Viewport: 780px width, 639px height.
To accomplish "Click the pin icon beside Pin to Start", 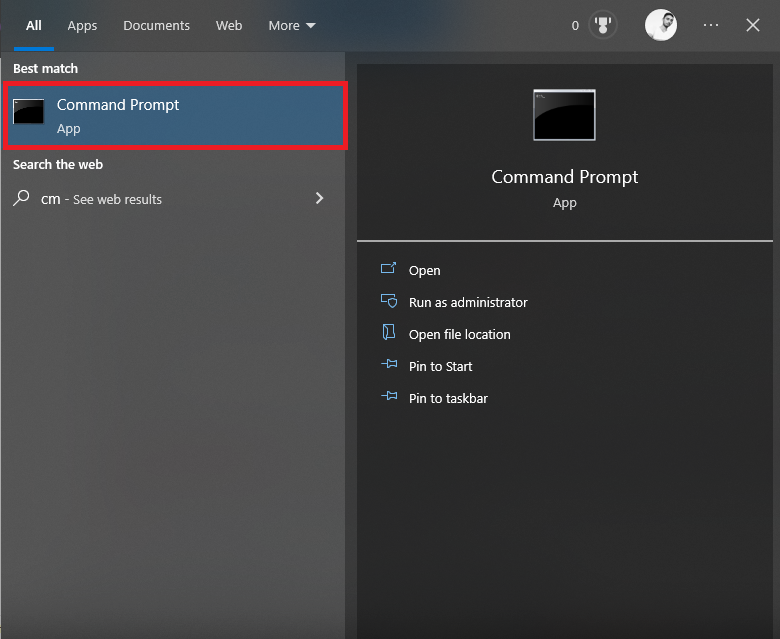I will pyautogui.click(x=389, y=364).
